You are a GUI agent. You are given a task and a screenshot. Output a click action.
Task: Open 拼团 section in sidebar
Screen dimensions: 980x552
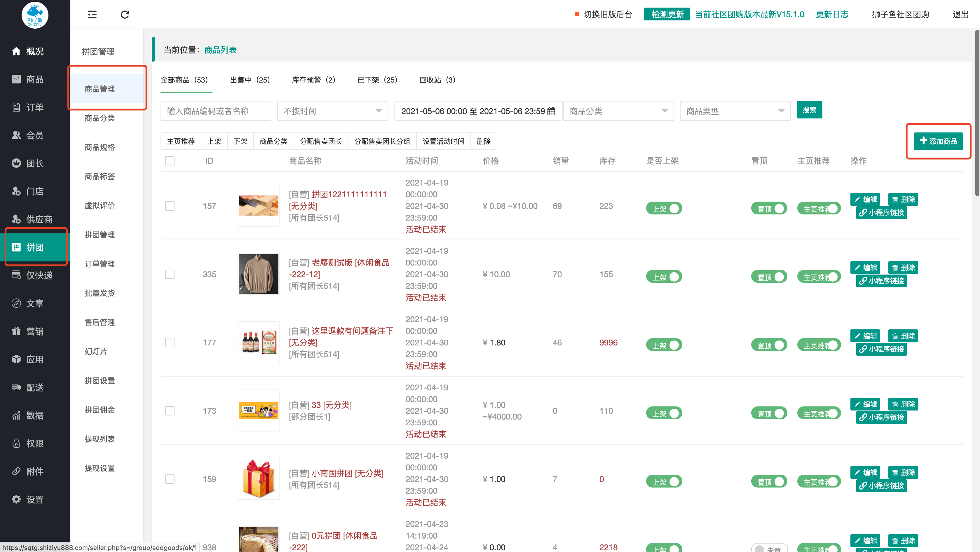(x=35, y=247)
